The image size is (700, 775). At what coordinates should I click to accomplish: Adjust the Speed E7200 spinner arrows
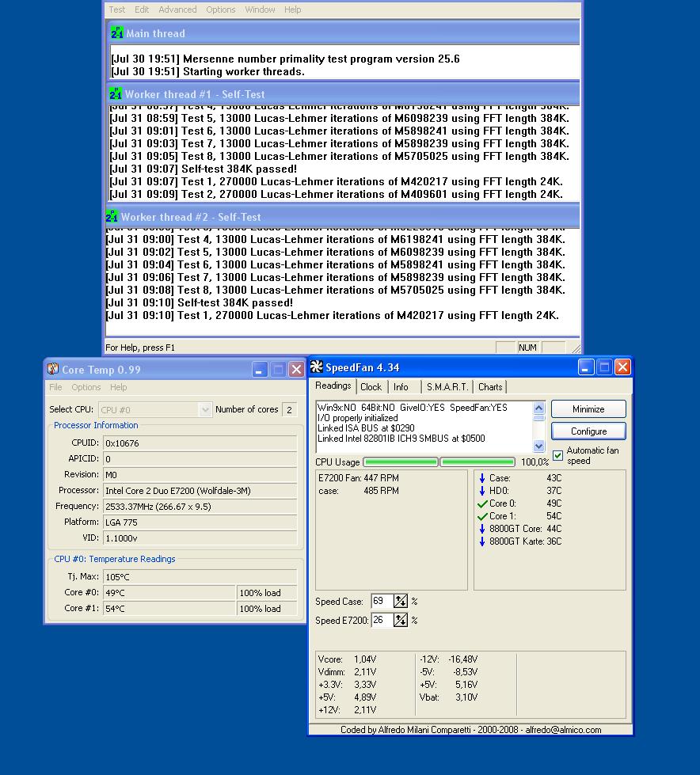pos(401,620)
